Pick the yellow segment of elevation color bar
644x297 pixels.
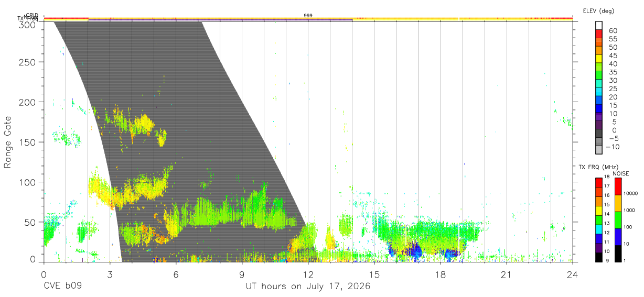click(599, 58)
